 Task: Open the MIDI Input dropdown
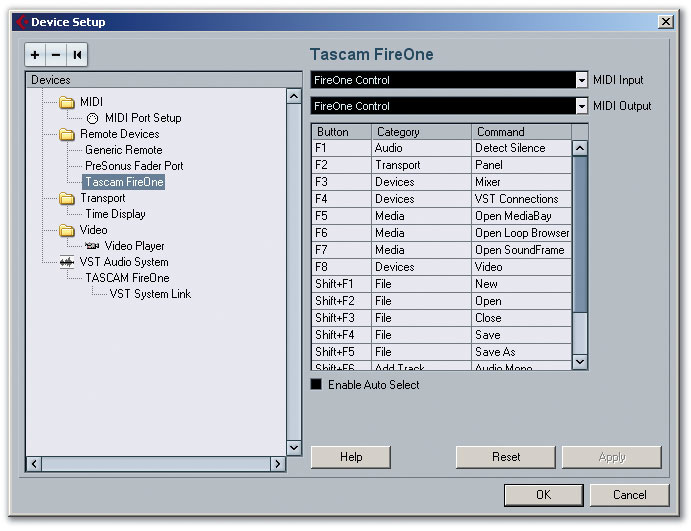pos(581,80)
